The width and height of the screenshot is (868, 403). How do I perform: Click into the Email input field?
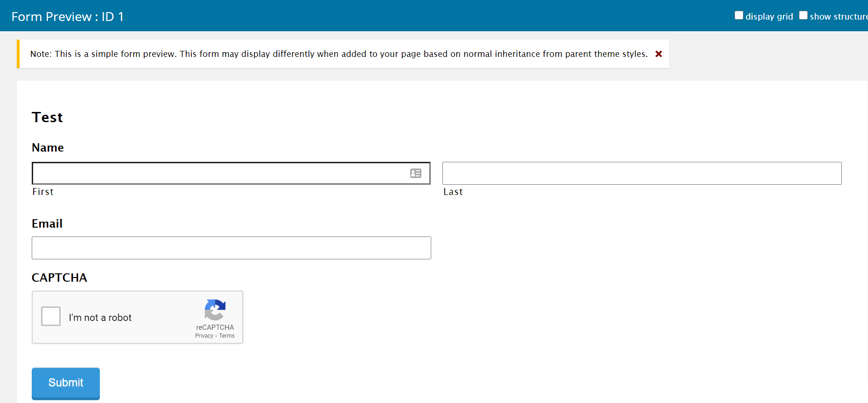coord(231,248)
